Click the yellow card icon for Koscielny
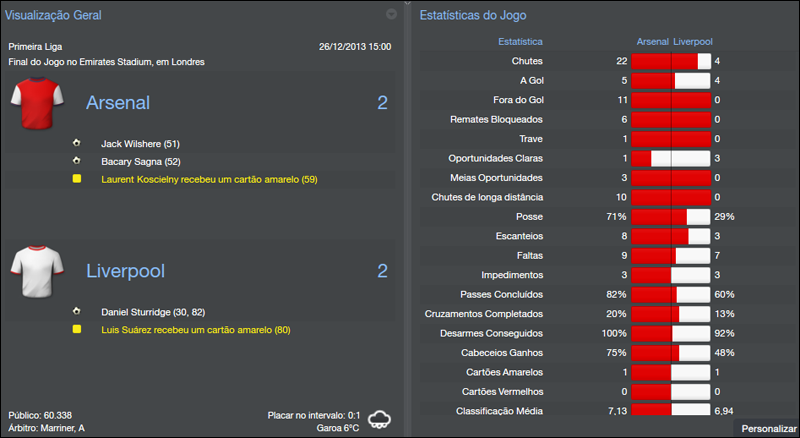The width and height of the screenshot is (800, 438). point(77,179)
